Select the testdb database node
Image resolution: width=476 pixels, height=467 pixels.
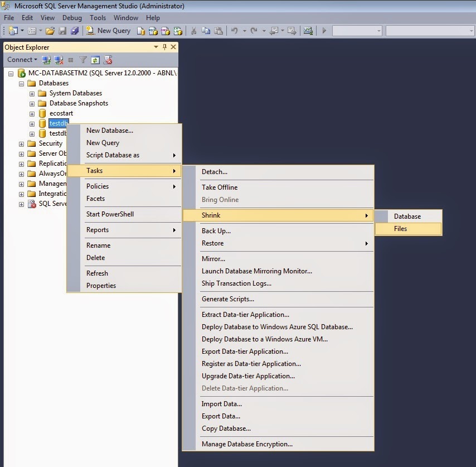click(x=58, y=123)
